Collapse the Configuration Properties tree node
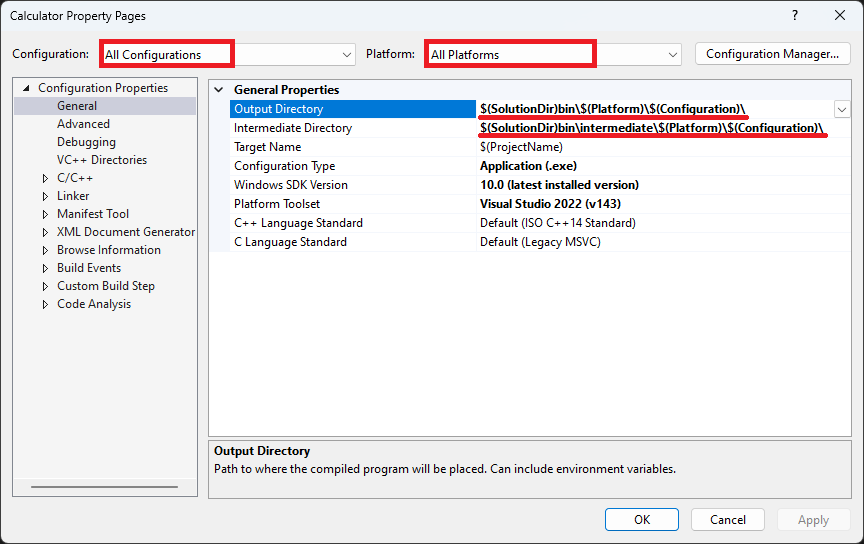This screenshot has width=864, height=544. (26, 88)
